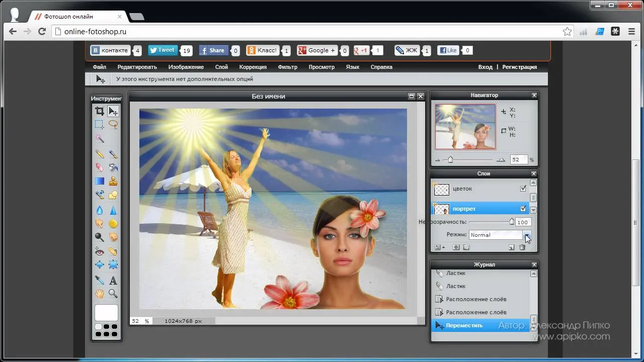Hide the цветок layer via checkbox
644x362 pixels.
coord(523,189)
